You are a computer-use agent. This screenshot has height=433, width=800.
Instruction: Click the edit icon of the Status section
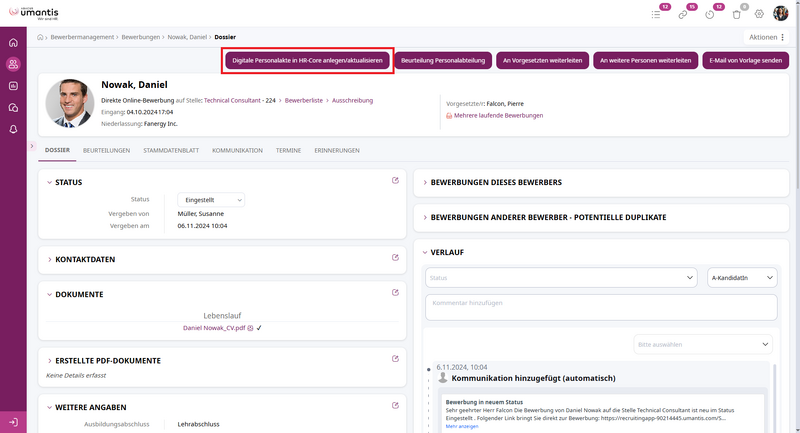click(x=395, y=181)
